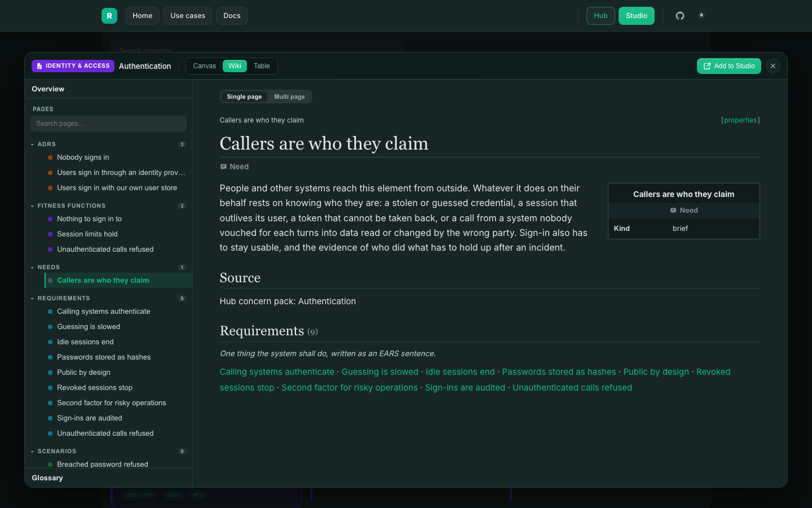Open Overview in sidebar
812x508 pixels.
(108, 89)
